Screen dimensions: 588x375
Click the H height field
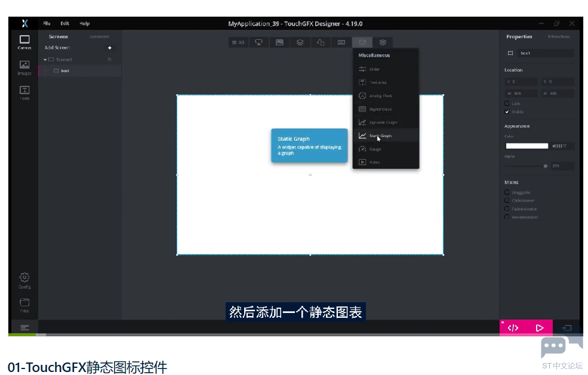(x=558, y=93)
